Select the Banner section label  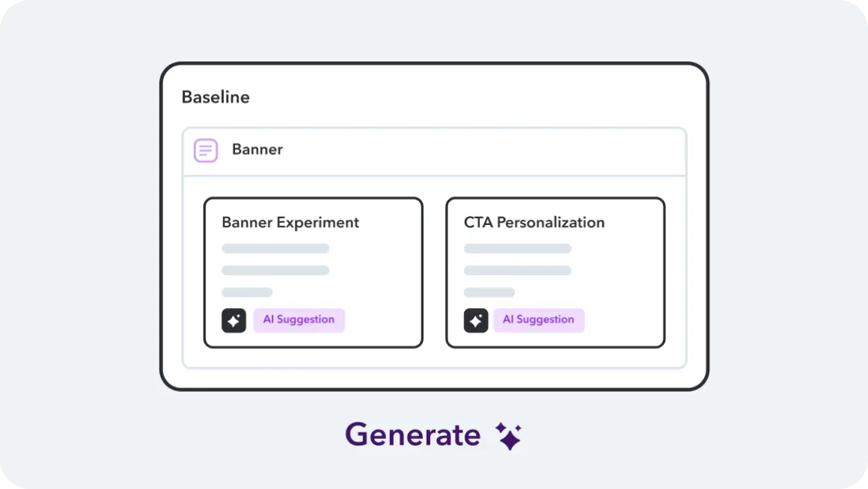click(x=257, y=150)
